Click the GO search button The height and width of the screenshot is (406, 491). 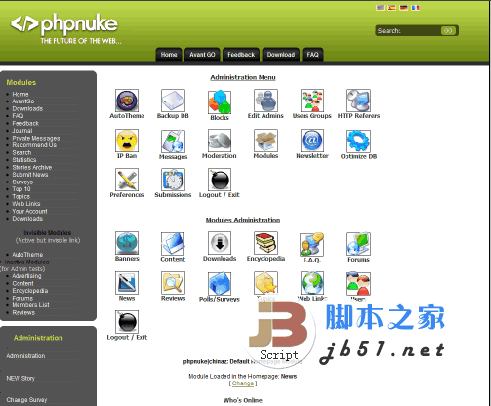click(448, 31)
